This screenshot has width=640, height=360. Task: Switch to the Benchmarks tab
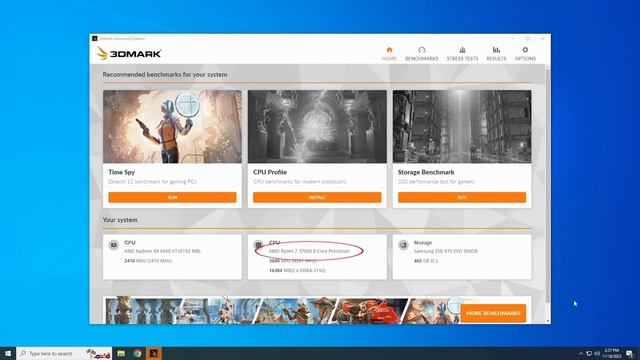tap(422, 53)
